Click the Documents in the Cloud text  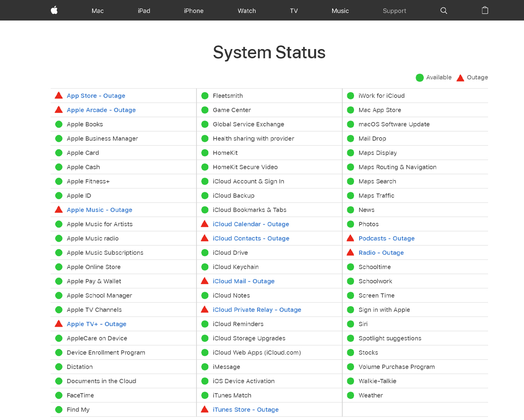102,381
